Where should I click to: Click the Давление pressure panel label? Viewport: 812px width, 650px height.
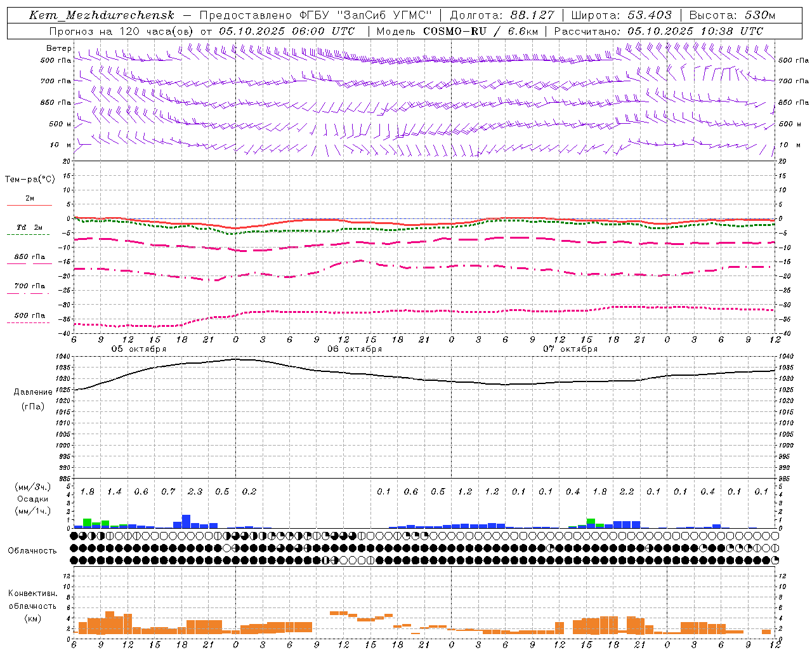pos(32,392)
